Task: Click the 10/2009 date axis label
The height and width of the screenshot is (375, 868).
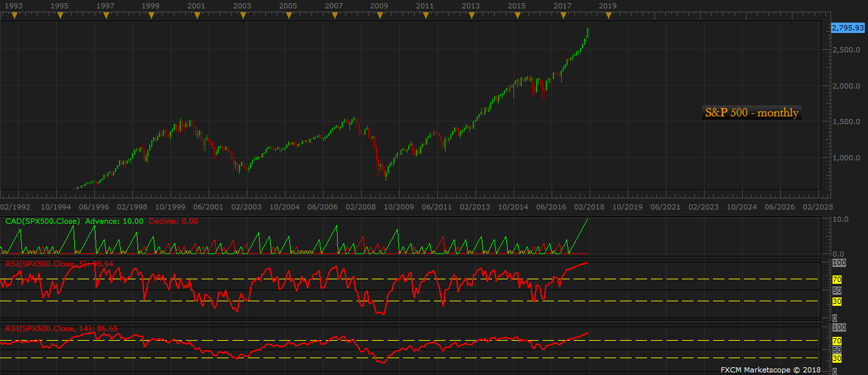Action: (399, 208)
